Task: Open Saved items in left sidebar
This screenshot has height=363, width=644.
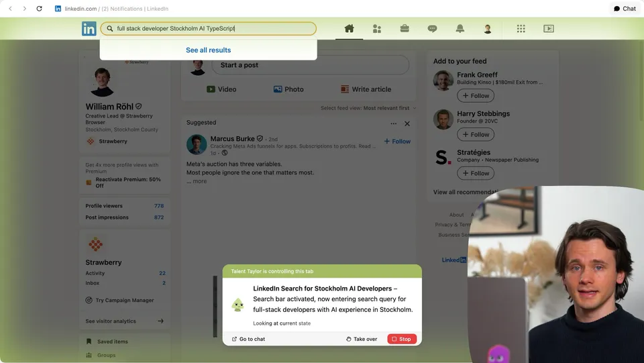Action: point(111,342)
